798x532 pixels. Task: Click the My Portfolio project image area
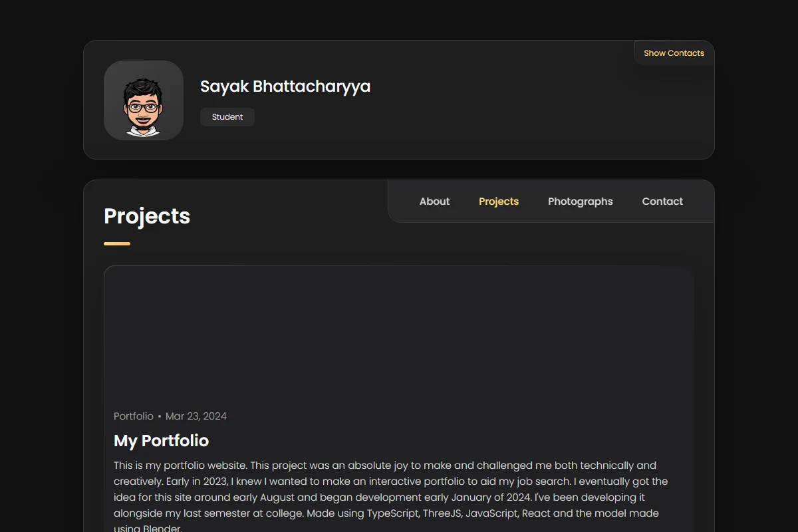pyautogui.click(x=399, y=332)
